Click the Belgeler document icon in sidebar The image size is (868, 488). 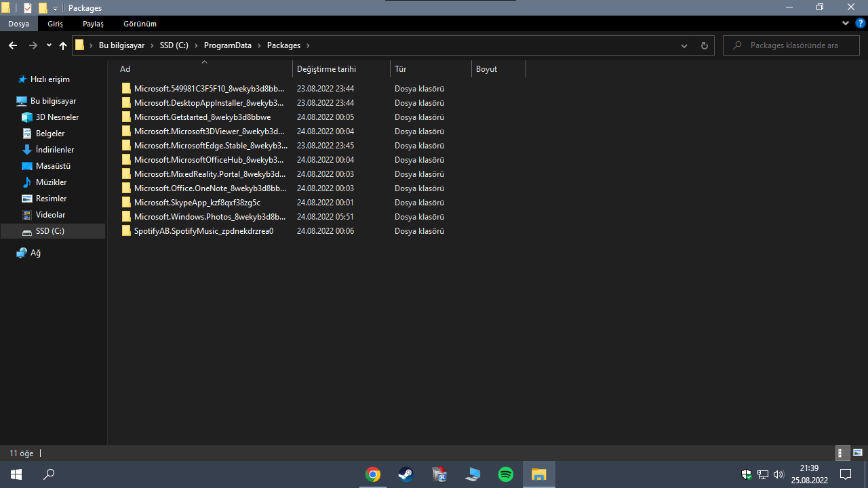coord(27,134)
